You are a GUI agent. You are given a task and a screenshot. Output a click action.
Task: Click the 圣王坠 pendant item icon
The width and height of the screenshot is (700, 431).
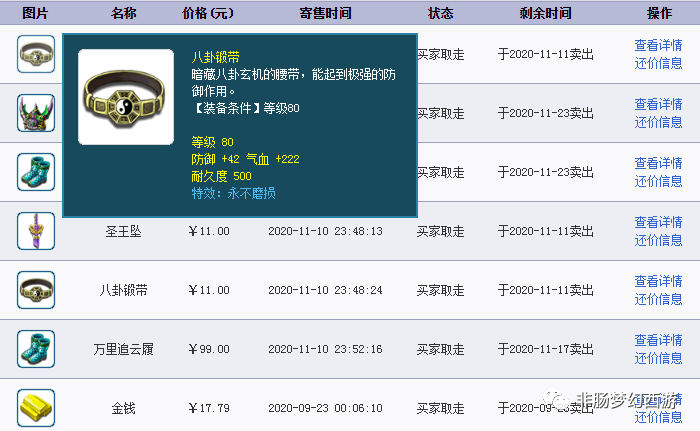tap(36, 231)
